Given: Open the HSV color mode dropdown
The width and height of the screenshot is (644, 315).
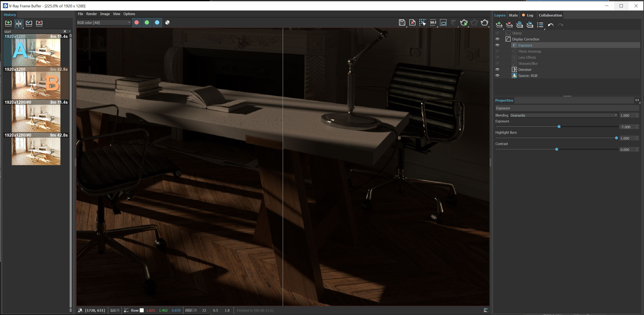Looking at the screenshot, I should pyautogui.click(x=191, y=310).
